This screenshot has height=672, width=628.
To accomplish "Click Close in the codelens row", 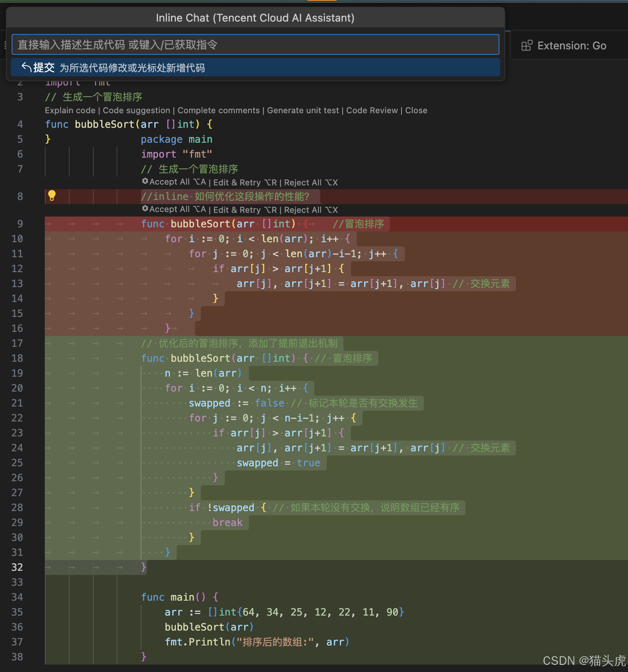I will click(x=416, y=110).
